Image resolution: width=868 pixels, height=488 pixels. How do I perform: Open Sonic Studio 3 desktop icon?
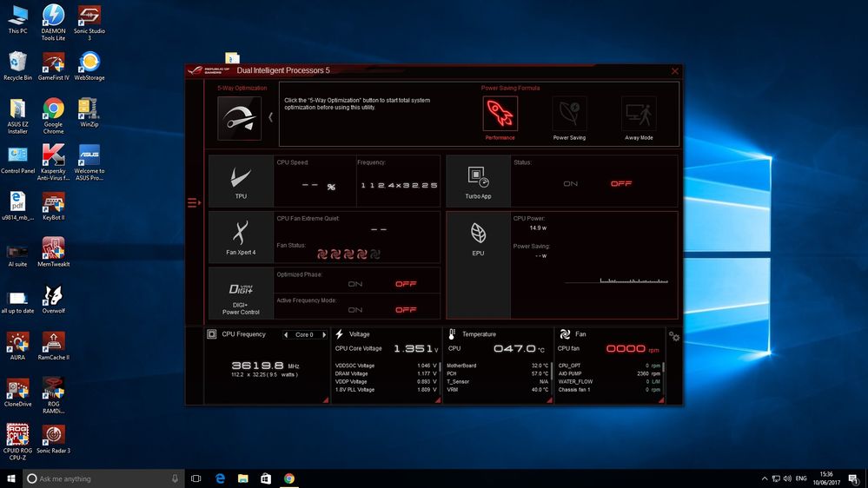(89, 22)
